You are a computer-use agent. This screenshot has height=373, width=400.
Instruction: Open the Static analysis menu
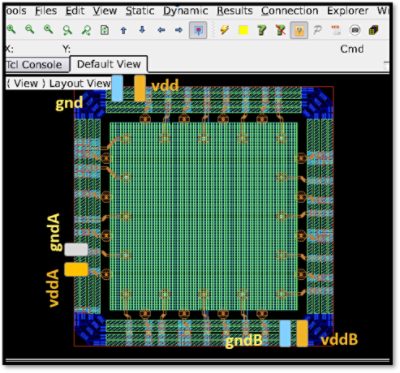coord(140,11)
